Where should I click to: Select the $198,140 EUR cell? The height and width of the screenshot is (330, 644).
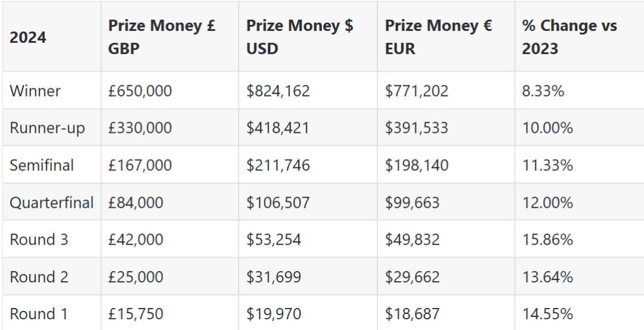point(417,165)
